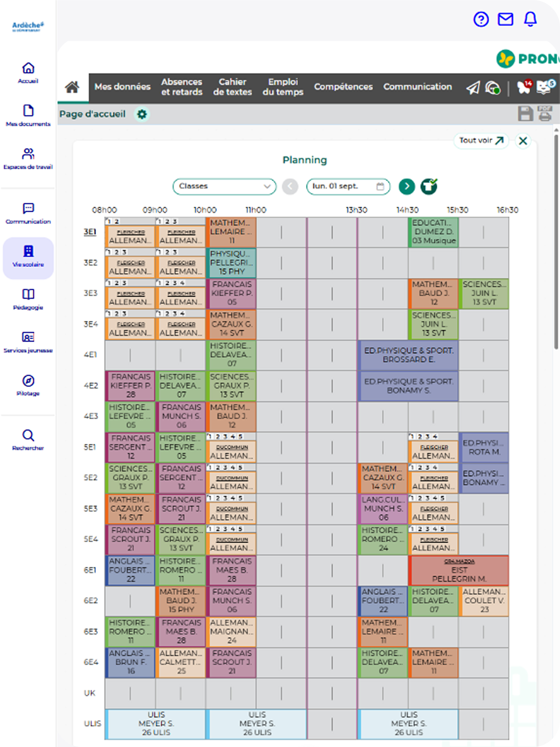
Task: Select the EIST PELLEGRIN M. lesson
Action: click(459, 570)
